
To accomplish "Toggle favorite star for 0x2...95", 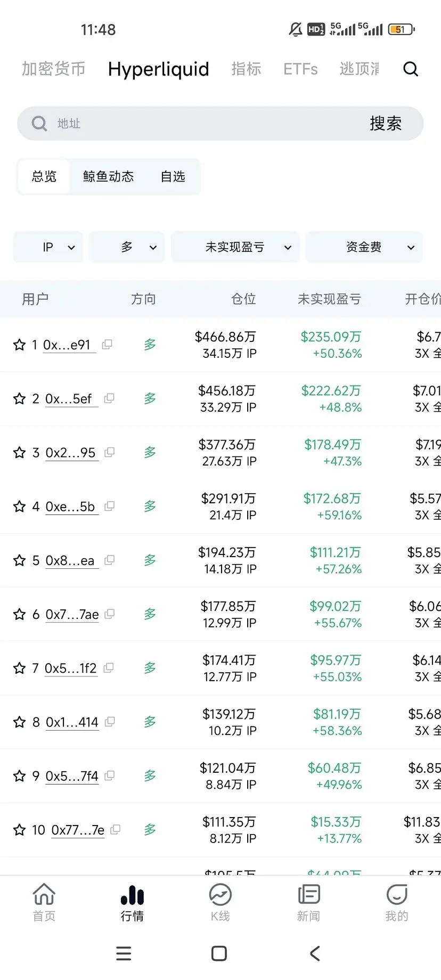I will pos(20,452).
